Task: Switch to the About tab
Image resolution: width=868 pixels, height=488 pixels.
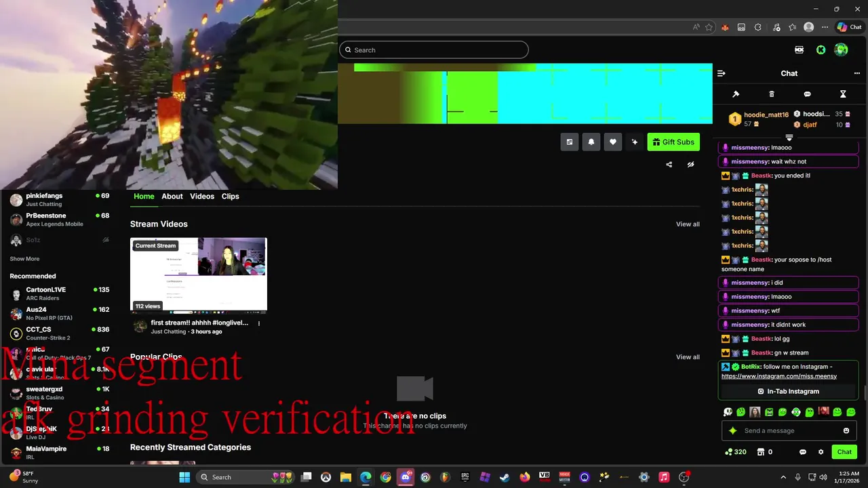Action: click(172, 196)
